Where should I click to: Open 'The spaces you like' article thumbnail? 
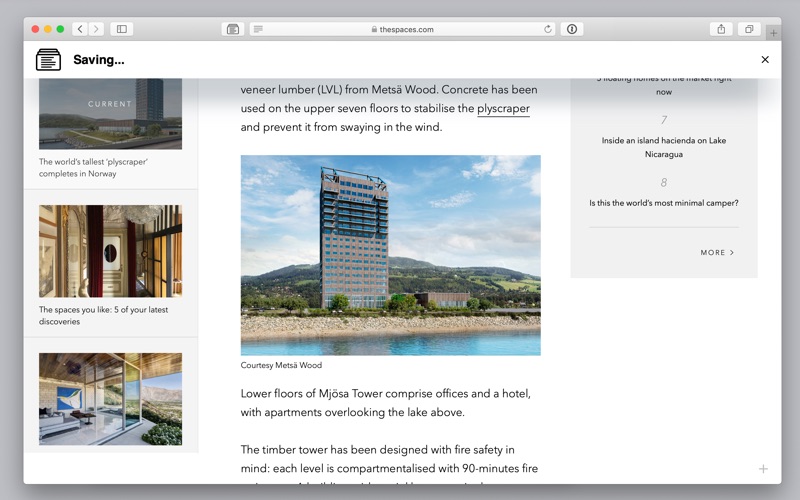110,251
